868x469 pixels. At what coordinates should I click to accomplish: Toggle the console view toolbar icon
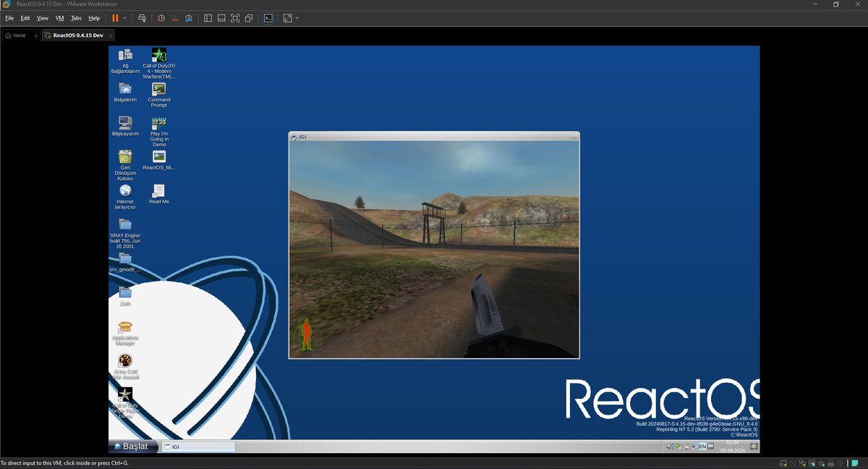[x=268, y=17]
